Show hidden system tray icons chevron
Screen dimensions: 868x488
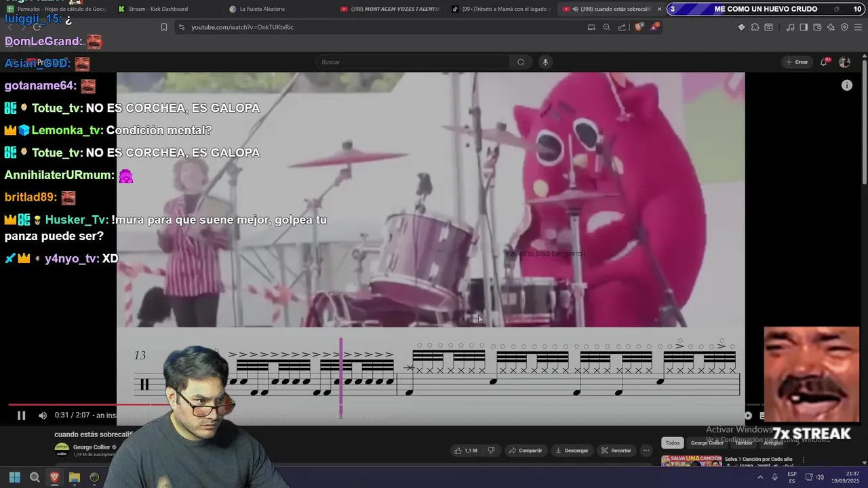[x=759, y=477]
